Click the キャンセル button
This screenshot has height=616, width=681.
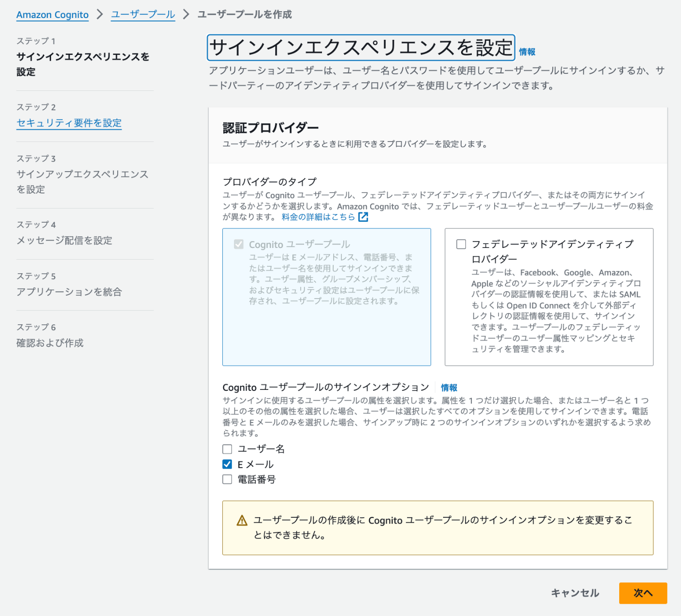(575, 593)
